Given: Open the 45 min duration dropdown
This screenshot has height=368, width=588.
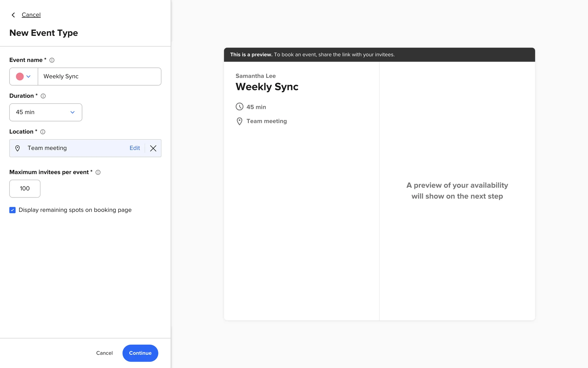Looking at the screenshot, I should 46,112.
